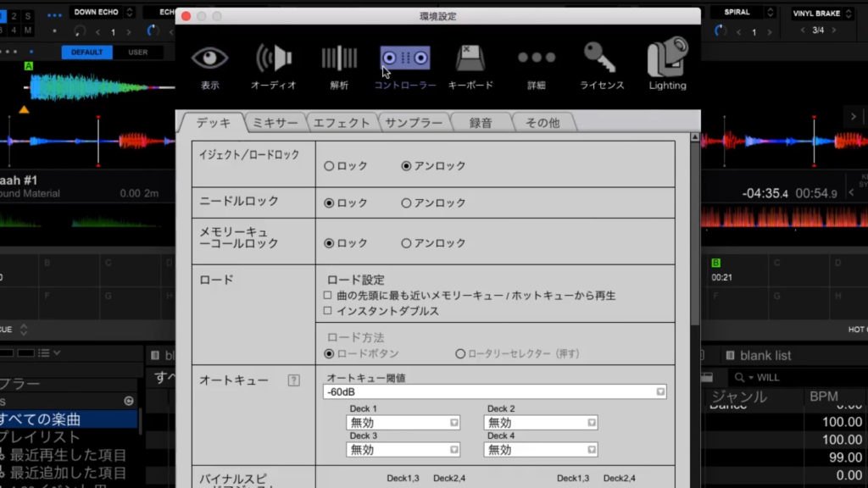
Task: Select アンロック for ニードルロック
Action: click(406, 203)
